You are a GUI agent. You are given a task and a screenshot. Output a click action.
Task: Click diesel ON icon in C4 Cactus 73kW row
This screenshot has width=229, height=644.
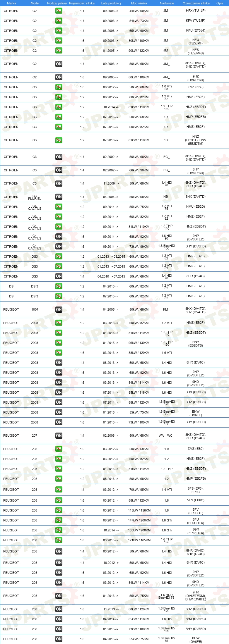tap(59, 247)
